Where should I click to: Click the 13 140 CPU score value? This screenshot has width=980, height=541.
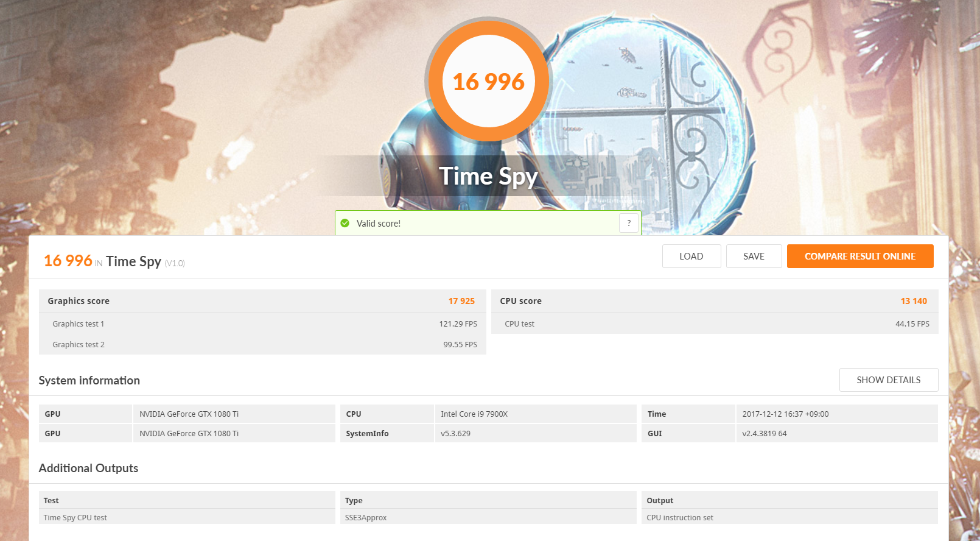914,301
